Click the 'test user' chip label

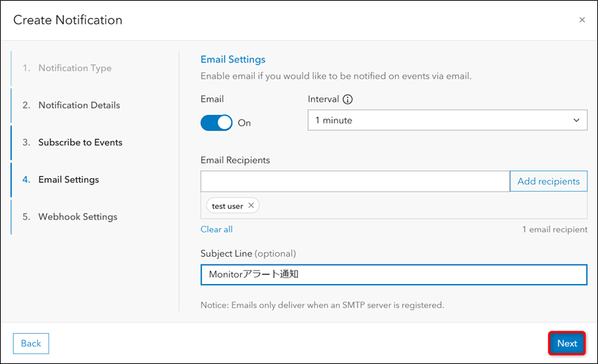(x=227, y=206)
